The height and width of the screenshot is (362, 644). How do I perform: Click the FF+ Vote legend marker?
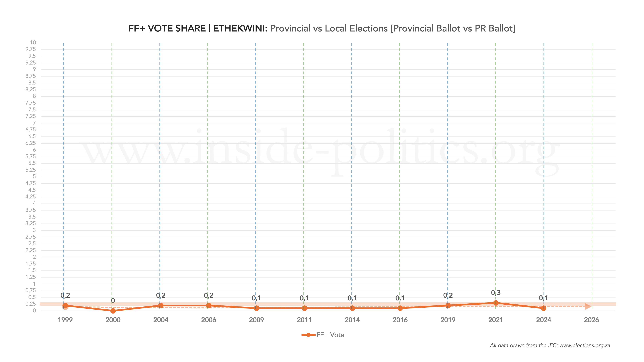click(308, 335)
